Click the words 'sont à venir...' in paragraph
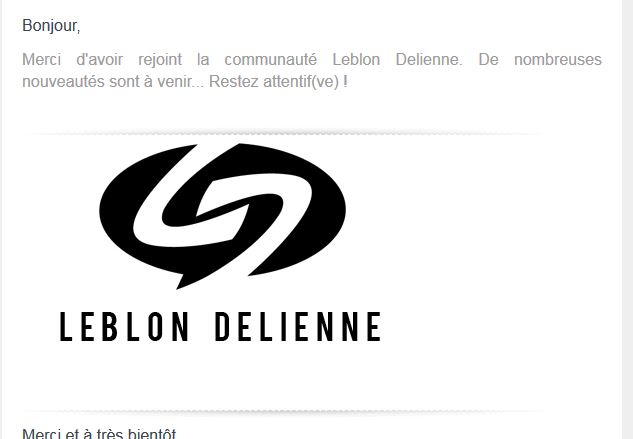 pos(157,82)
